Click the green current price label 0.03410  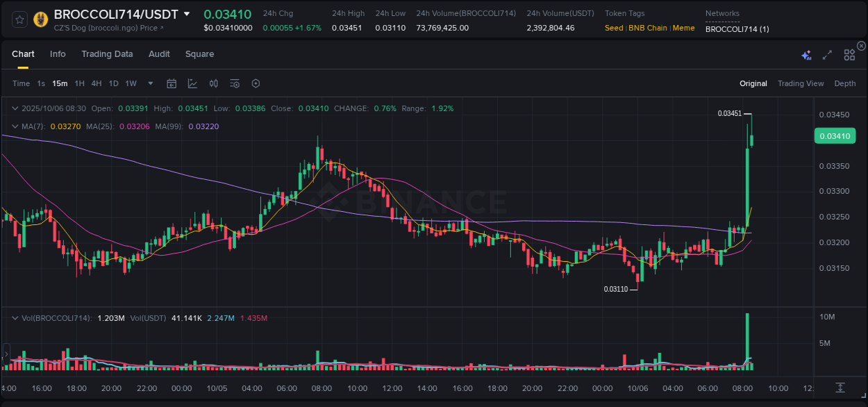[835, 135]
